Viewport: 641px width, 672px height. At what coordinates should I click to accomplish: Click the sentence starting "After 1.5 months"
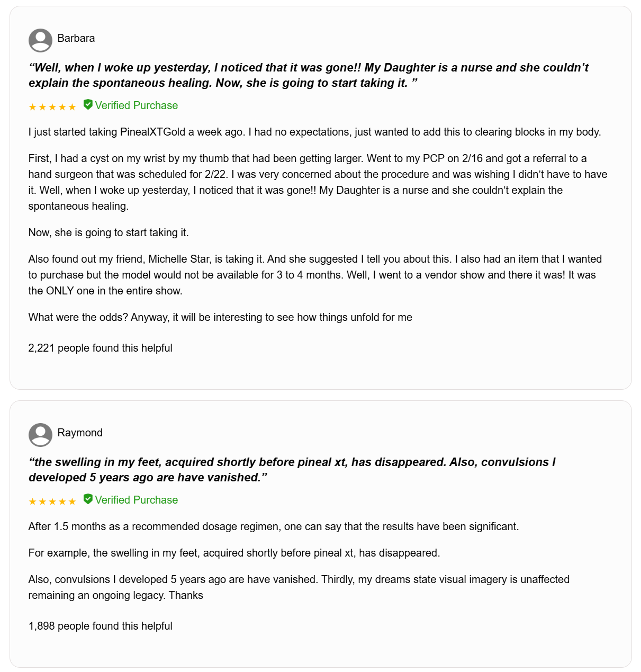(274, 526)
